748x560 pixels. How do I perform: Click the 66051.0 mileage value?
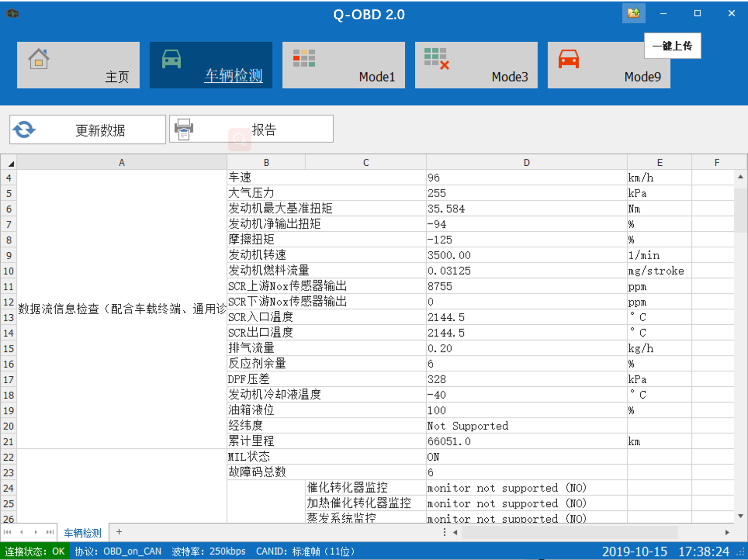click(526, 441)
